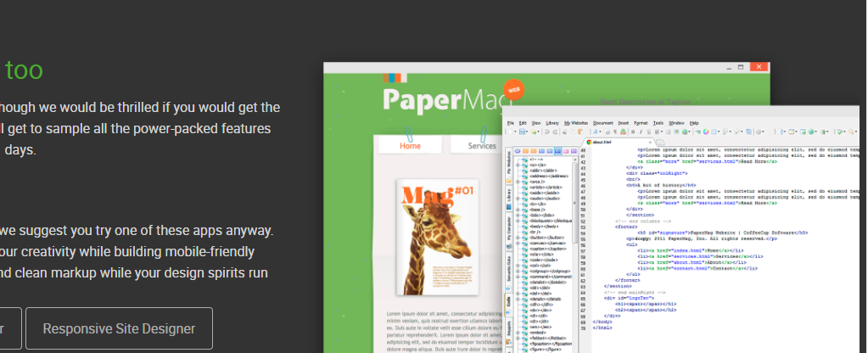Viewport: 868px width, 353px height.
Task: Select the <body></body> tree item
Action: 543,227
